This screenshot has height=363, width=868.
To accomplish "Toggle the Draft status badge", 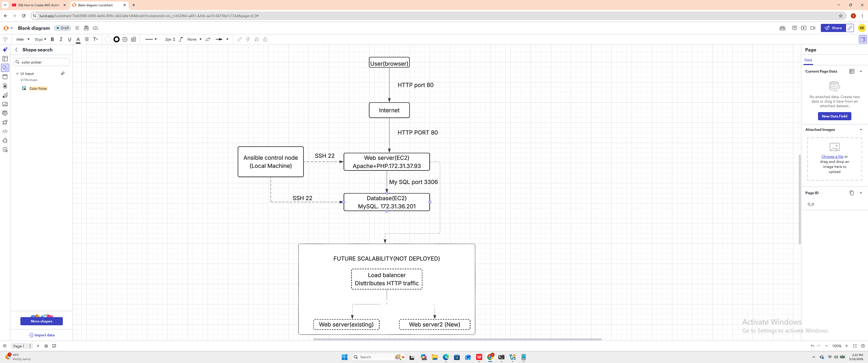I will [x=63, y=28].
